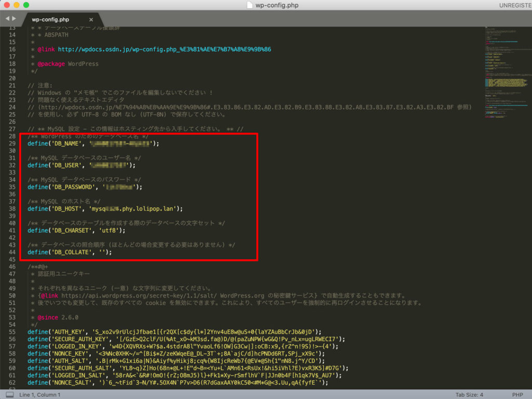The height and width of the screenshot is (399, 532).
Task: Click the file icon in title bar
Action: click(x=251, y=5)
